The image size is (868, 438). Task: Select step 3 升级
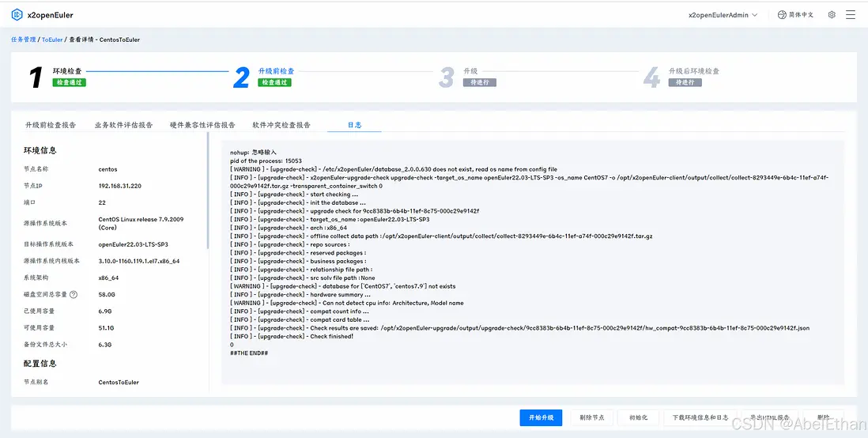467,77
